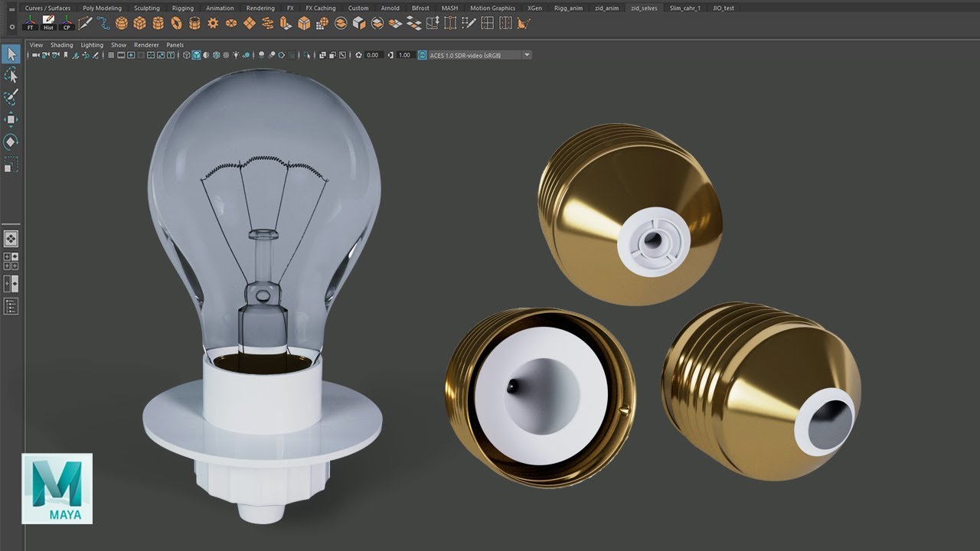This screenshot has width=980, height=551.
Task: Switch to Arnold shelf tab
Action: (x=390, y=8)
